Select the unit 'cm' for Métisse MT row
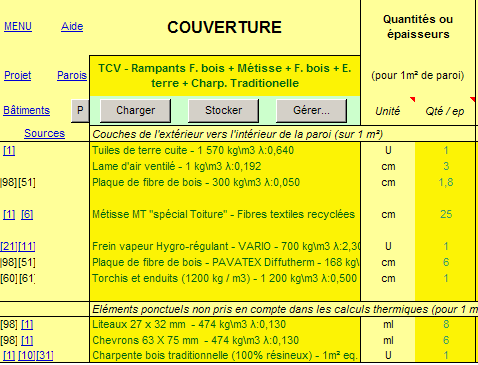This screenshot has width=478, height=365. click(388, 214)
